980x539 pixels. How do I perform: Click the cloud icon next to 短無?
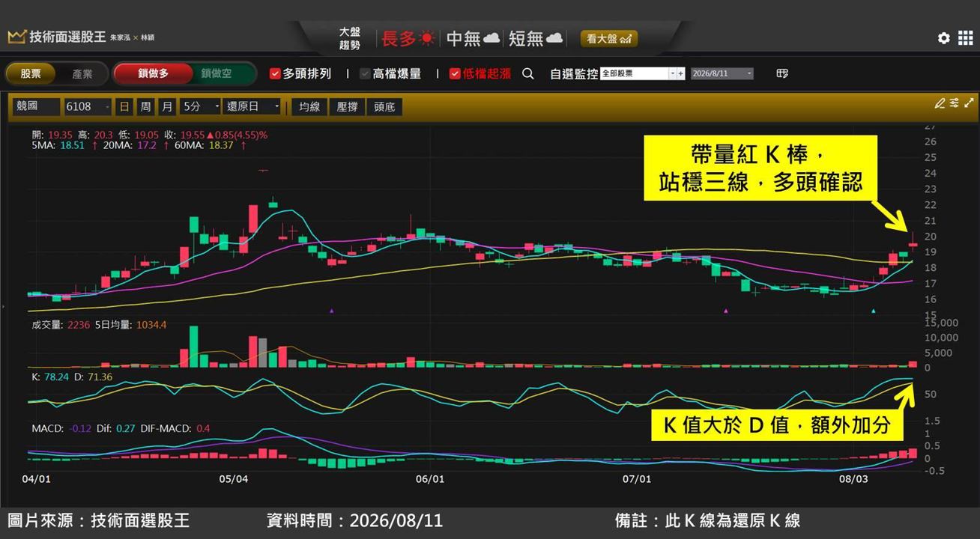(554, 37)
